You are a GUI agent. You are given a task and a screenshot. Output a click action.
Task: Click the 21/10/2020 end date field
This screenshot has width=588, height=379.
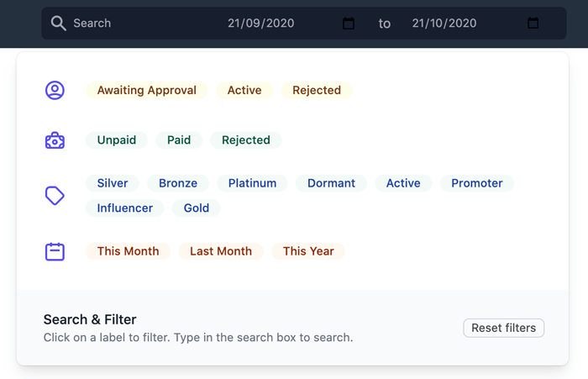pyautogui.click(x=465, y=24)
